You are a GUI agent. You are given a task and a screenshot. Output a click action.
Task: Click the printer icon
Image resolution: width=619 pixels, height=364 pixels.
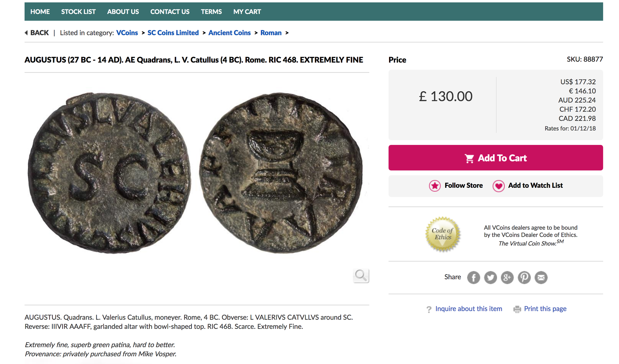point(517,309)
